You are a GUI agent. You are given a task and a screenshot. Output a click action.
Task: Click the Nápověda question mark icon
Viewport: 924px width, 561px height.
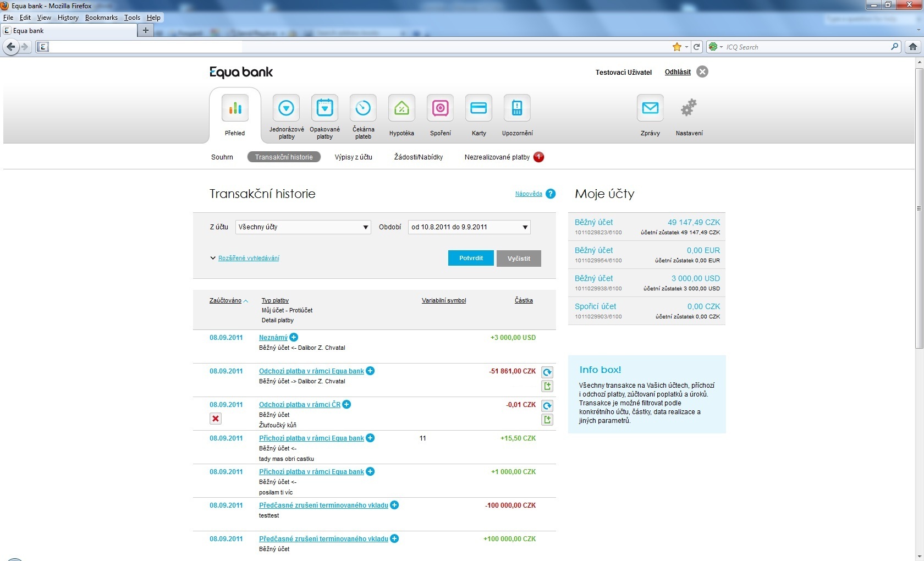pyautogui.click(x=551, y=194)
